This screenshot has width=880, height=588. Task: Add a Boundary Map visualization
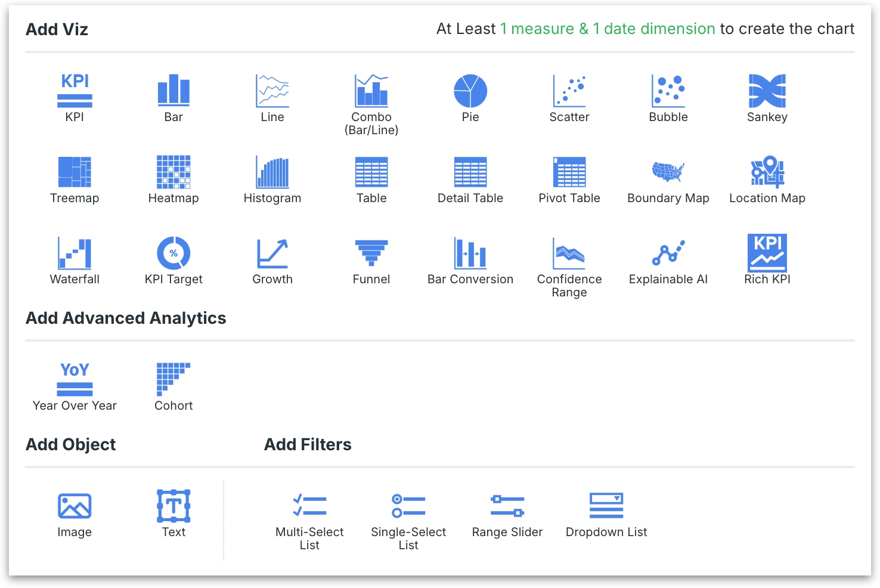pyautogui.click(x=668, y=172)
